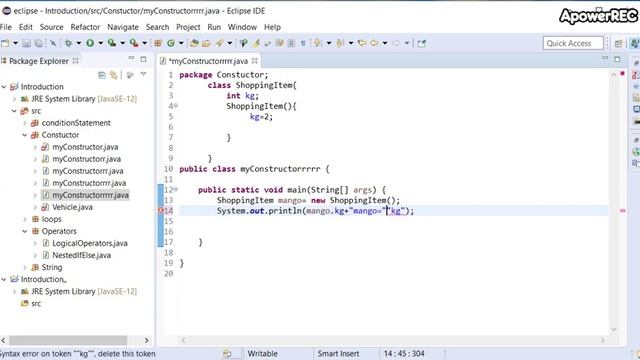Maximize the editor area

click(617, 59)
